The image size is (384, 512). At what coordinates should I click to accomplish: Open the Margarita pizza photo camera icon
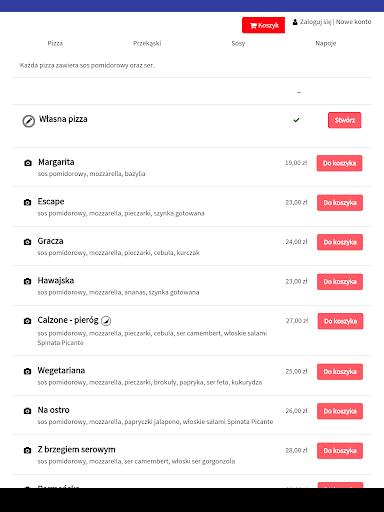click(x=28, y=163)
